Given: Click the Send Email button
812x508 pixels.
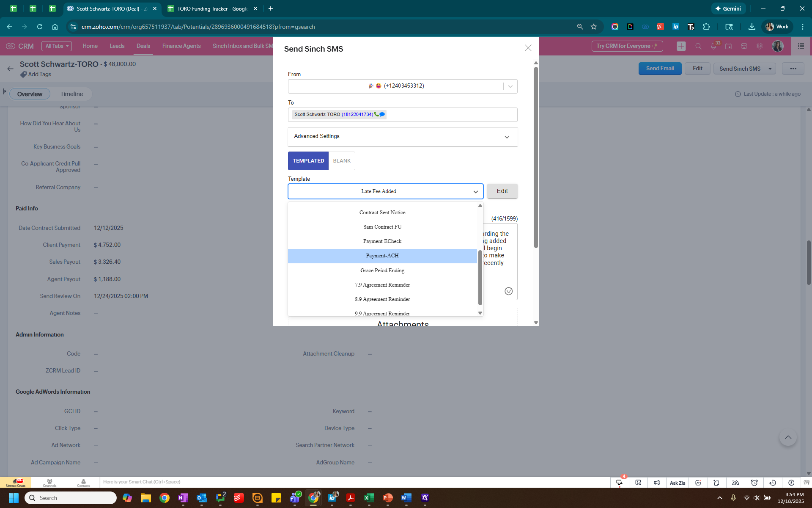Looking at the screenshot, I should tap(660, 69).
